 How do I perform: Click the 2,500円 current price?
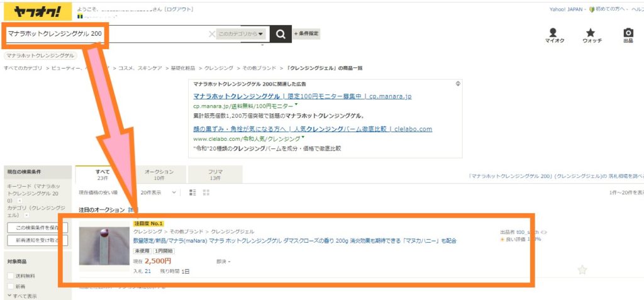[158, 261]
